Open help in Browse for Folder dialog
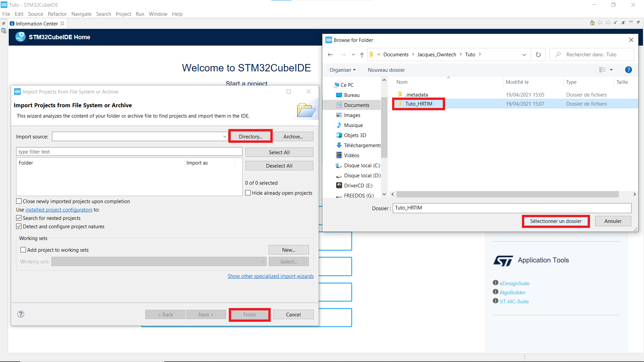The image size is (644, 362). [x=629, y=70]
